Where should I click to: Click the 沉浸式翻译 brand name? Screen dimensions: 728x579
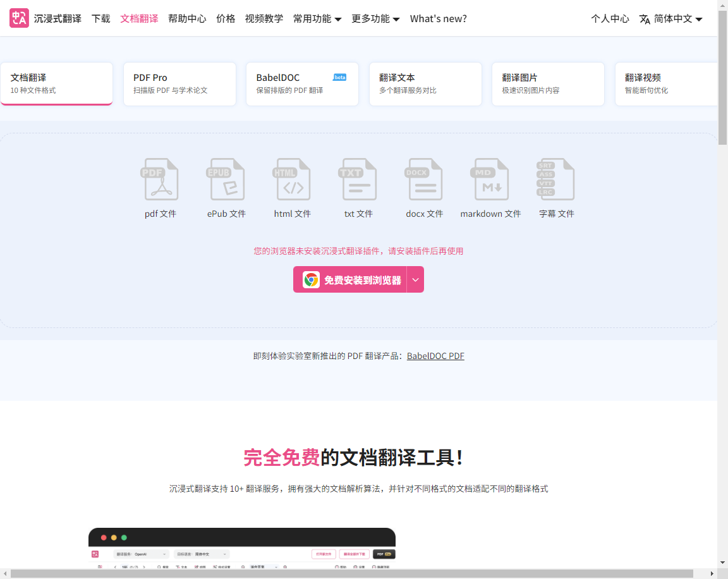[58, 18]
